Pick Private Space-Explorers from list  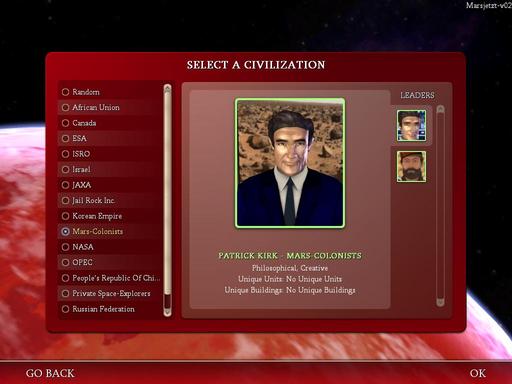(x=110, y=293)
